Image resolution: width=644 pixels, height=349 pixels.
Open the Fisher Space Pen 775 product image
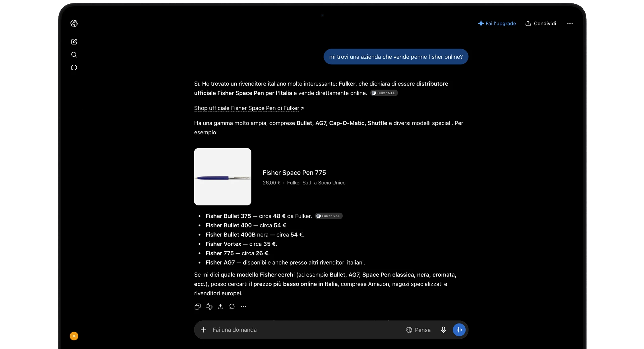pyautogui.click(x=223, y=177)
